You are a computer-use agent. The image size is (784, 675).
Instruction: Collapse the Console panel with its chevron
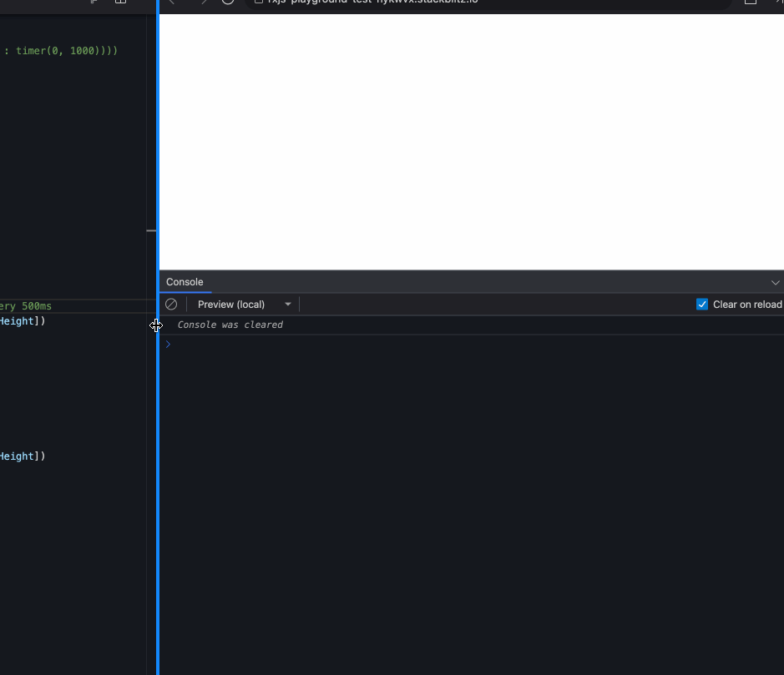tap(776, 282)
